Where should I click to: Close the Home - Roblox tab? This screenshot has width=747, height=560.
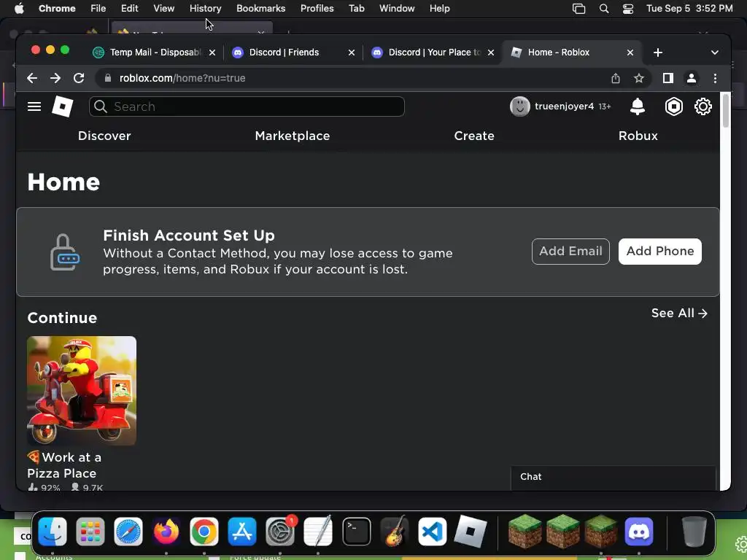click(630, 52)
